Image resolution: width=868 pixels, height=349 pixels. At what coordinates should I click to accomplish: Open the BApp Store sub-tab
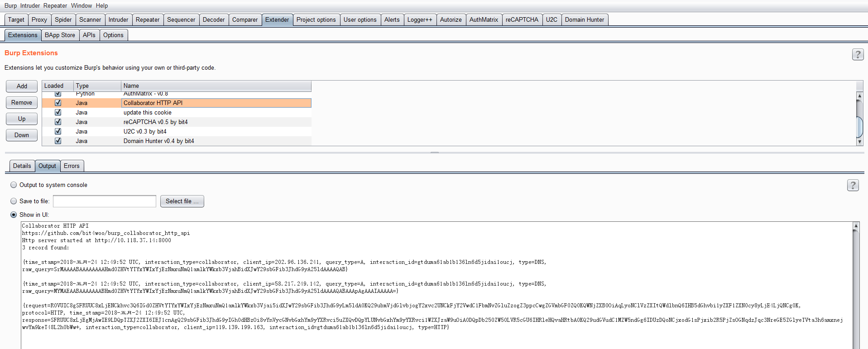pyautogui.click(x=60, y=35)
